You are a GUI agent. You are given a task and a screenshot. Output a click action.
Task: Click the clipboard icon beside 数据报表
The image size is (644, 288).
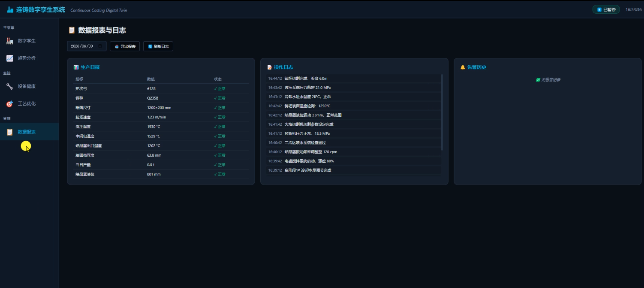coord(9,132)
